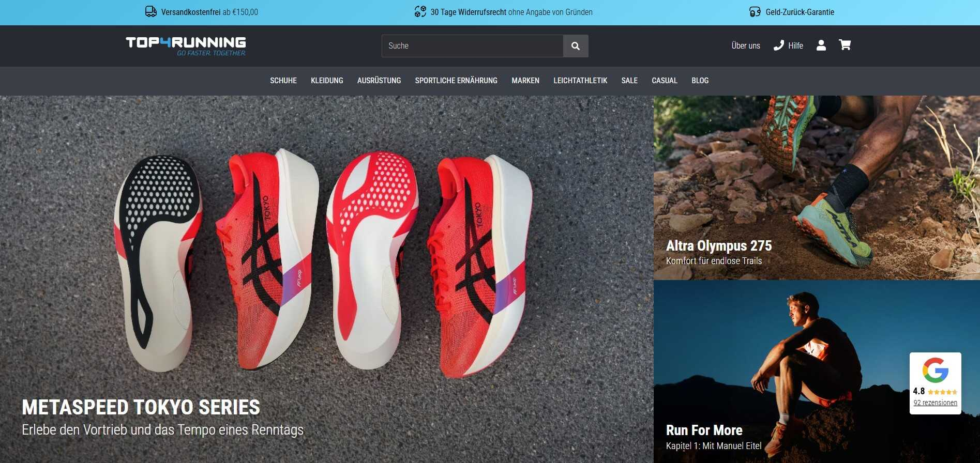
Task: Open the Casual menu item
Action: [x=665, y=81]
